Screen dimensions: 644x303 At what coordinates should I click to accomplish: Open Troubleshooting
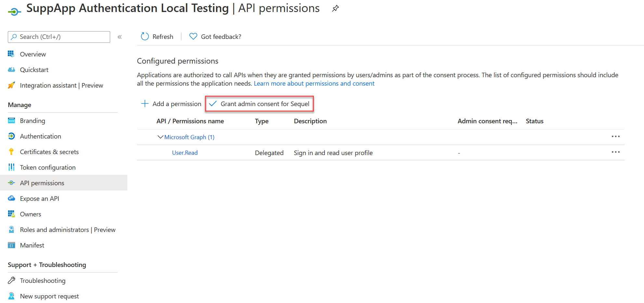click(x=43, y=281)
